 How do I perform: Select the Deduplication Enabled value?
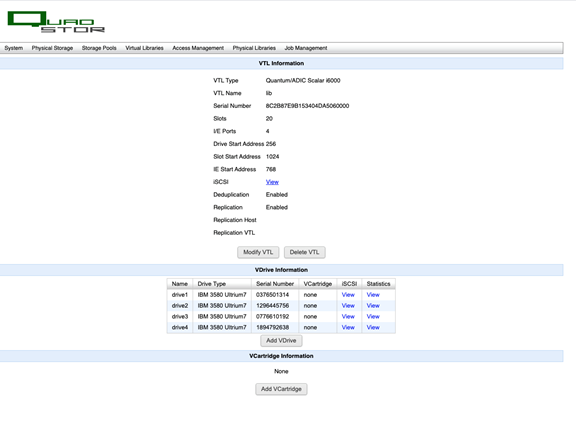(277, 195)
